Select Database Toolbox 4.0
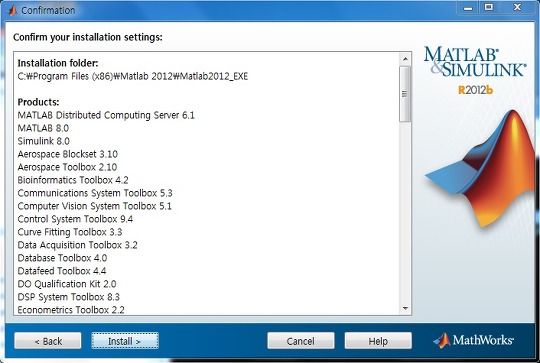The width and height of the screenshot is (540, 363). click(x=62, y=258)
